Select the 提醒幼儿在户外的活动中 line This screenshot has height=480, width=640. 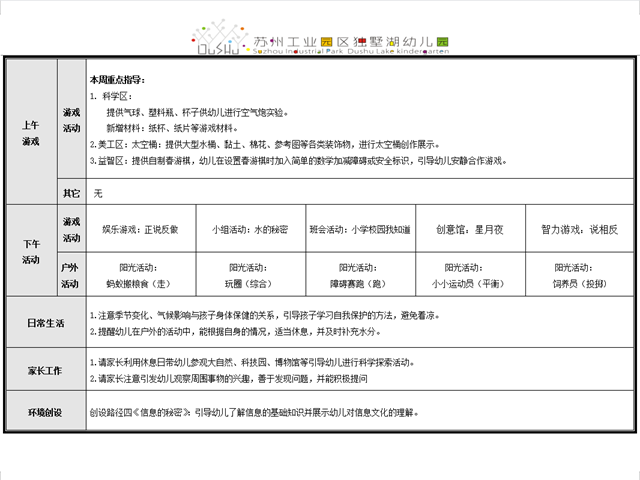tap(235, 332)
